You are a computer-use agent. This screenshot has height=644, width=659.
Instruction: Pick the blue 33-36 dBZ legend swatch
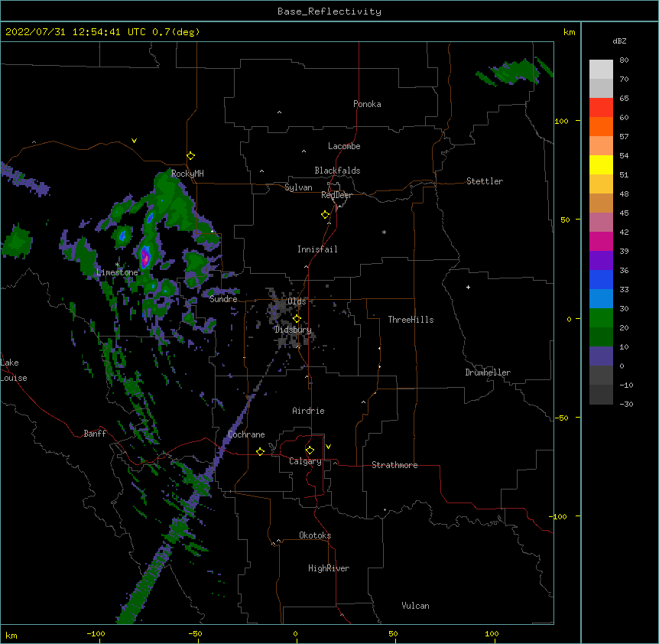coord(601,279)
